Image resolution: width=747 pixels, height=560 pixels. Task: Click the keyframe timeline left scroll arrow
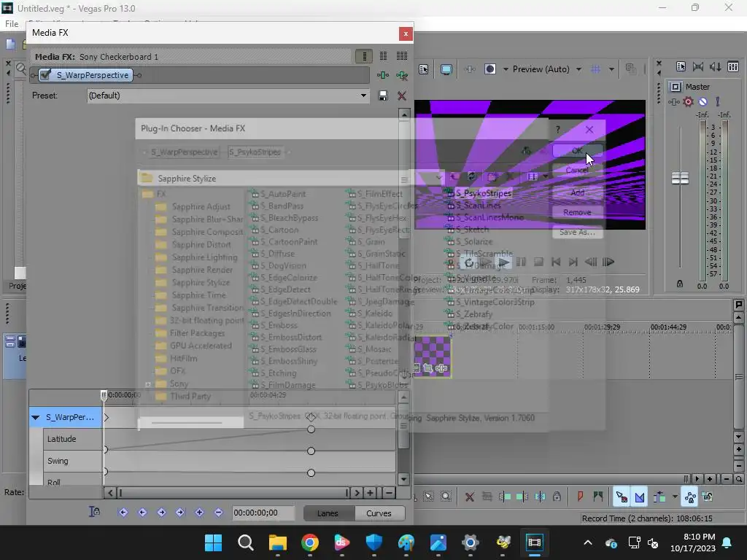click(x=110, y=493)
